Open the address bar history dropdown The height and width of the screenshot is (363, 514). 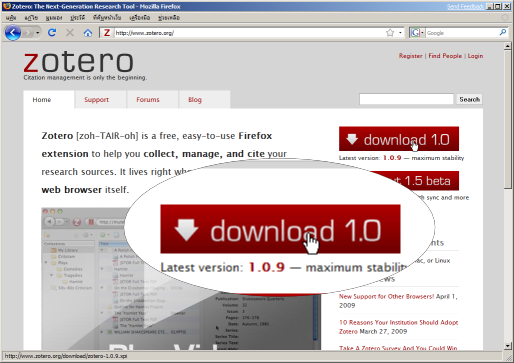click(400, 33)
